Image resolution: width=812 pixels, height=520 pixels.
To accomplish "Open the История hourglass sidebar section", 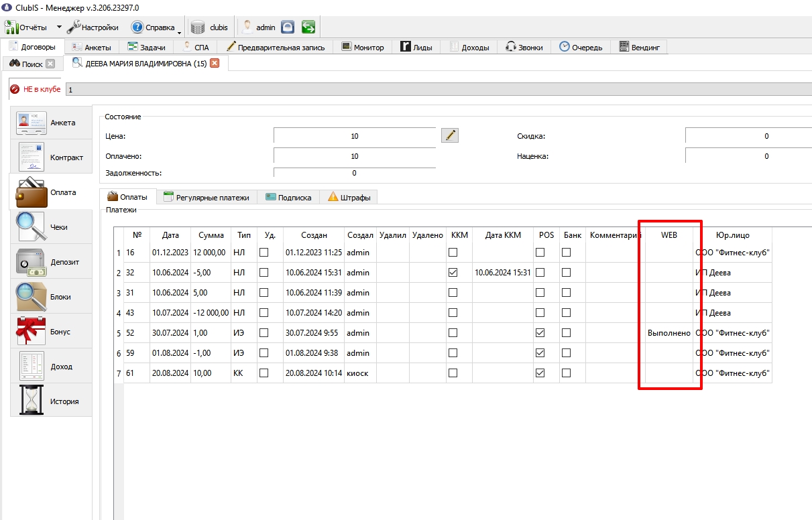I will (x=51, y=401).
